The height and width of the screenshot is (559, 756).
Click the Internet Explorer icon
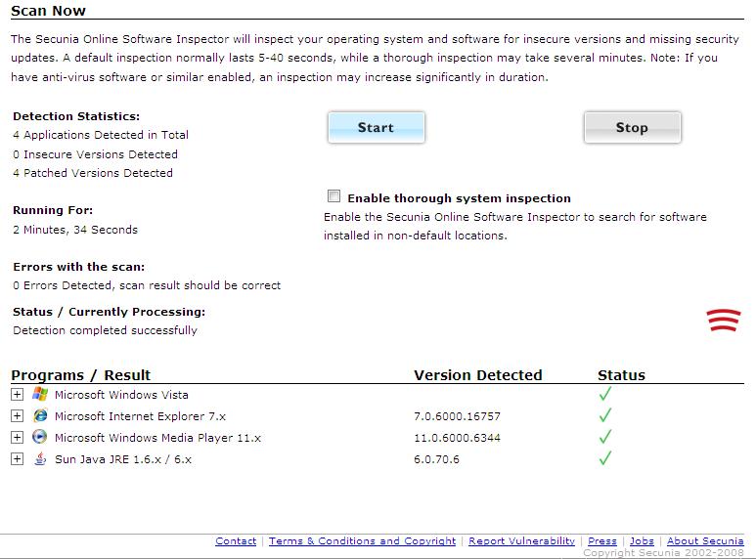pos(40,415)
